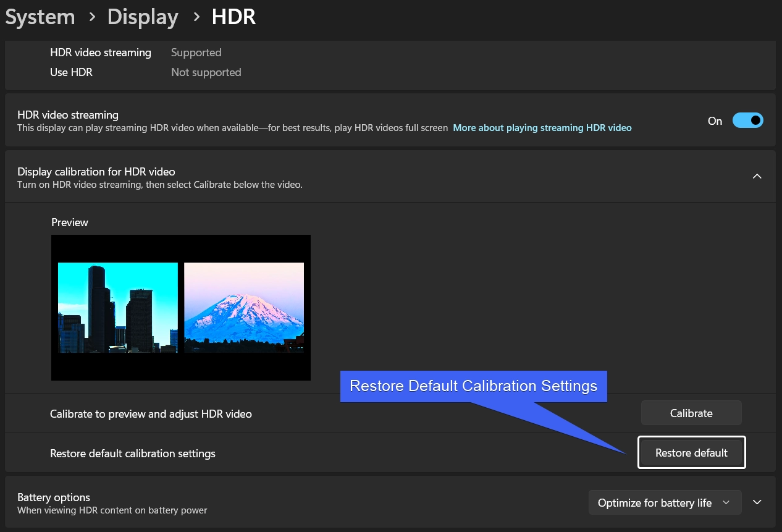This screenshot has width=782, height=532.
Task: Go to System in the breadcrumb
Action: tap(40, 17)
